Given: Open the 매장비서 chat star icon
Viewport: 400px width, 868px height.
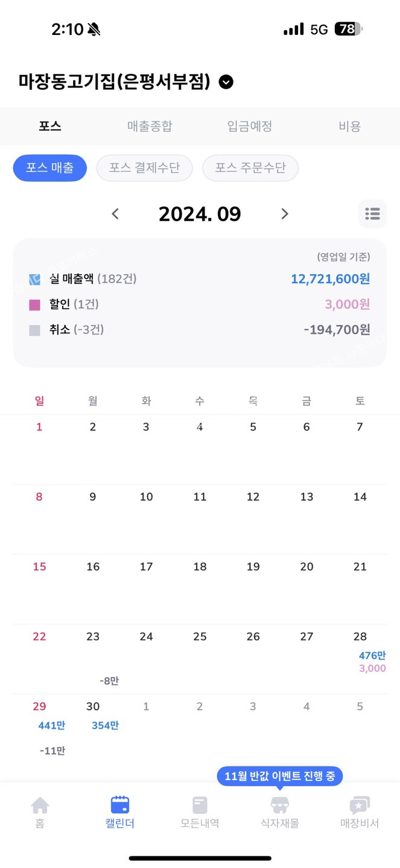Looking at the screenshot, I should coord(360,805).
